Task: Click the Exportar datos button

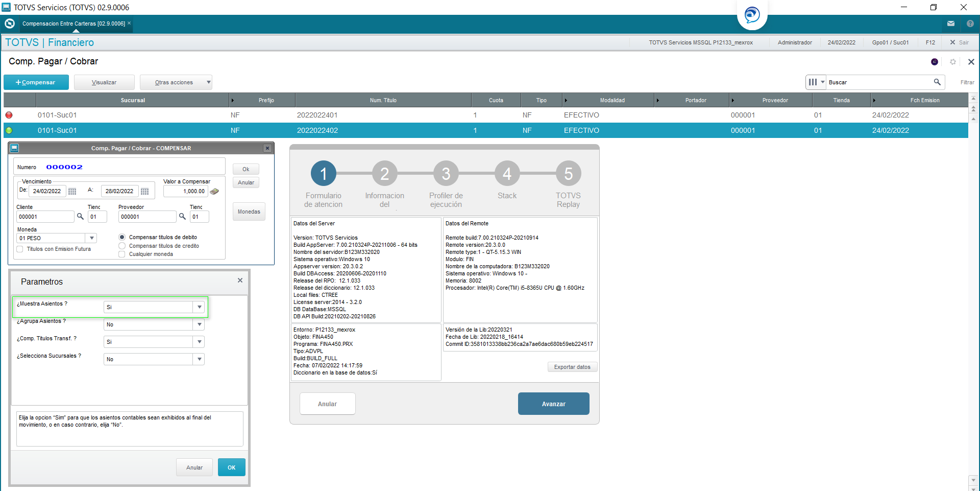Action: tap(572, 367)
